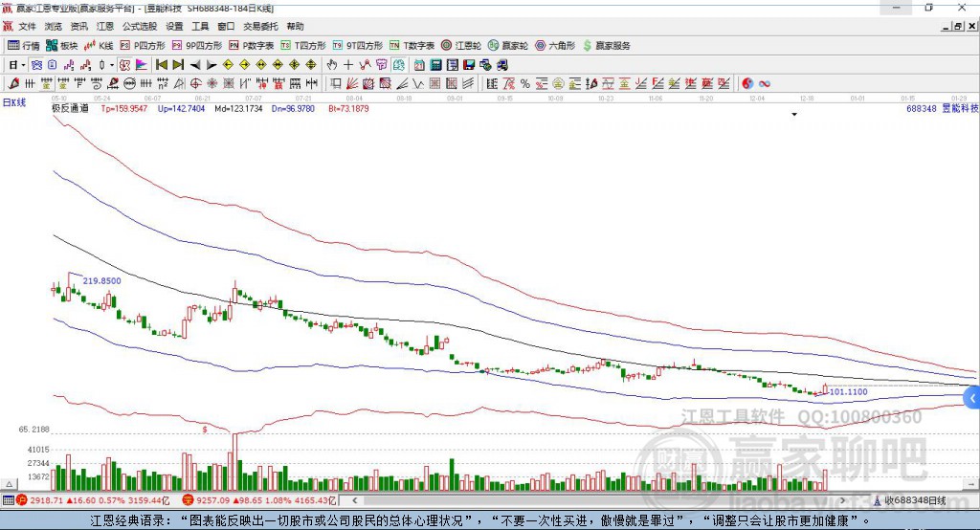Image resolution: width=980 pixels, height=530 pixels.
Task: Click the 板块 sectors button
Action: click(x=61, y=46)
